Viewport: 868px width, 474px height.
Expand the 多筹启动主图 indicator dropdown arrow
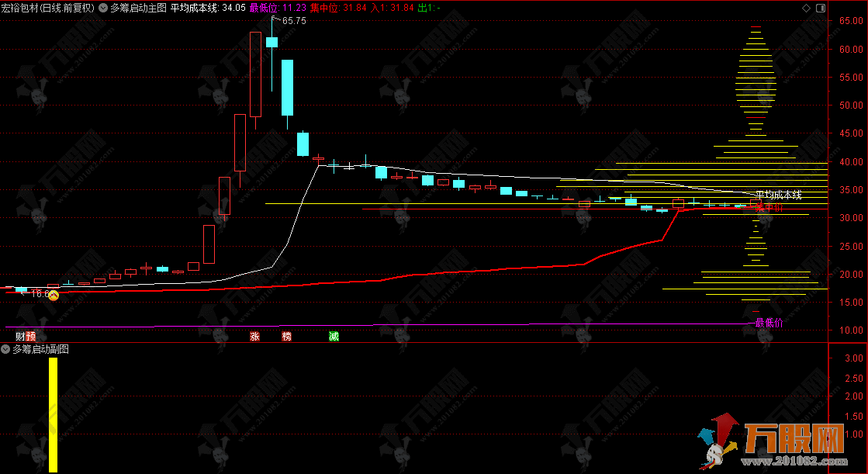[104, 8]
